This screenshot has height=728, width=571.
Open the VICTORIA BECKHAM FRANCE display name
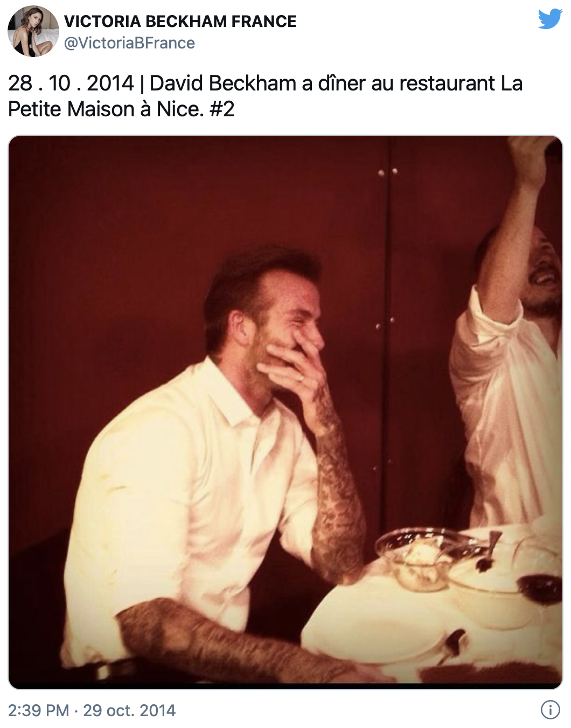[x=180, y=22]
